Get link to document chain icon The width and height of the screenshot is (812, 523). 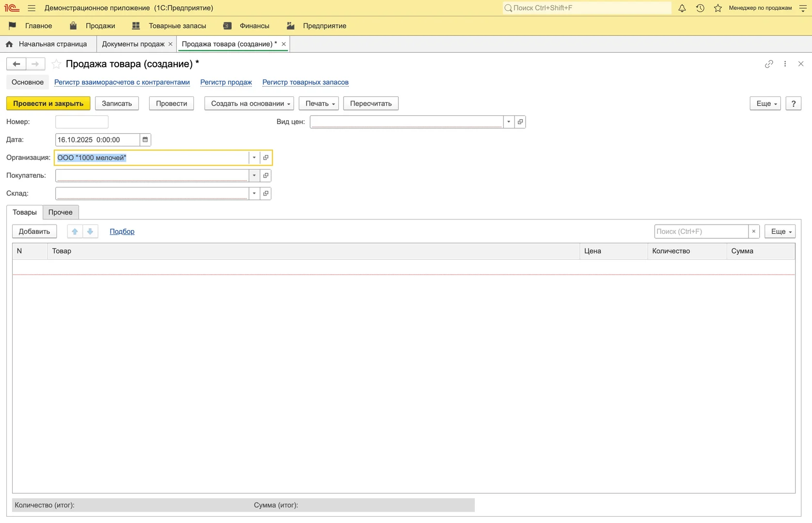pos(769,64)
